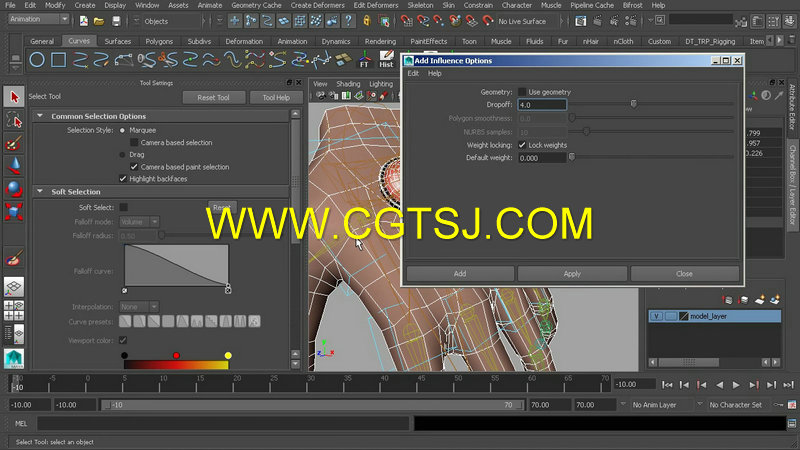
Task: Click the play forward button
Action: (x=736, y=385)
